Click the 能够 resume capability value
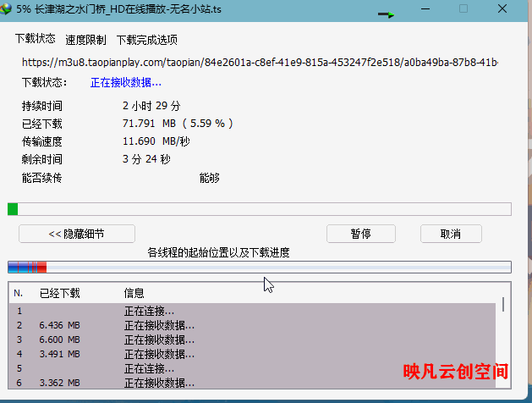The height and width of the screenshot is (403, 532). 210,178
